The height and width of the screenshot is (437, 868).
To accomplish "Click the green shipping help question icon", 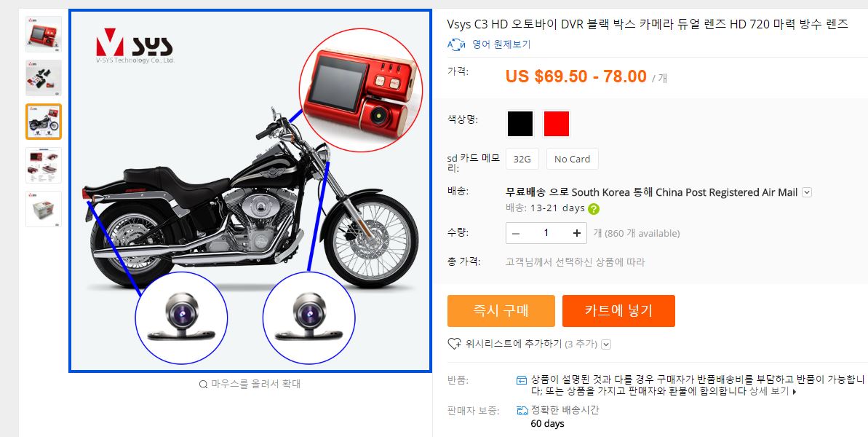I will [x=594, y=209].
